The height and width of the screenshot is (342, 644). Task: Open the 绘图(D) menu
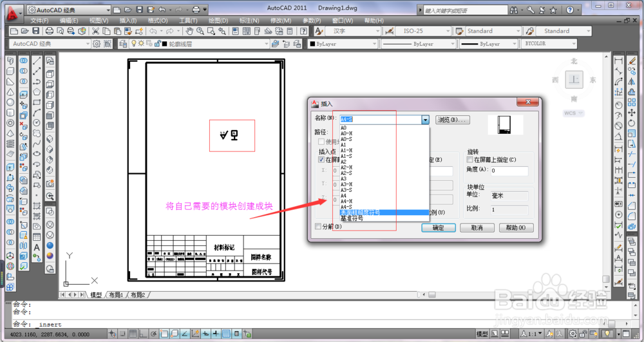tap(218, 21)
